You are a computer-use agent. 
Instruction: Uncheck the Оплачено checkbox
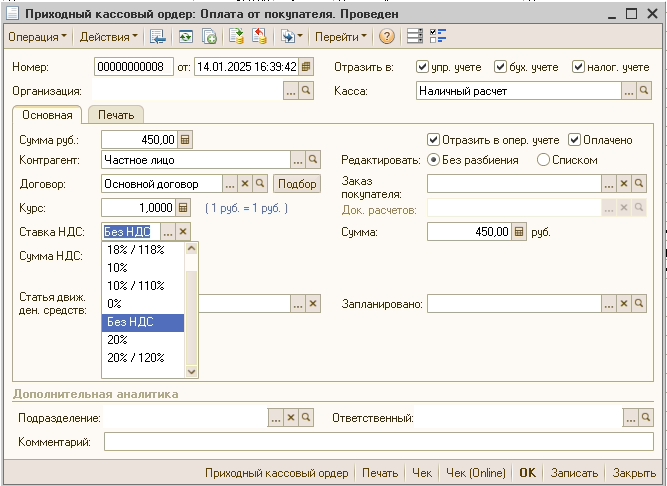[x=575, y=140]
